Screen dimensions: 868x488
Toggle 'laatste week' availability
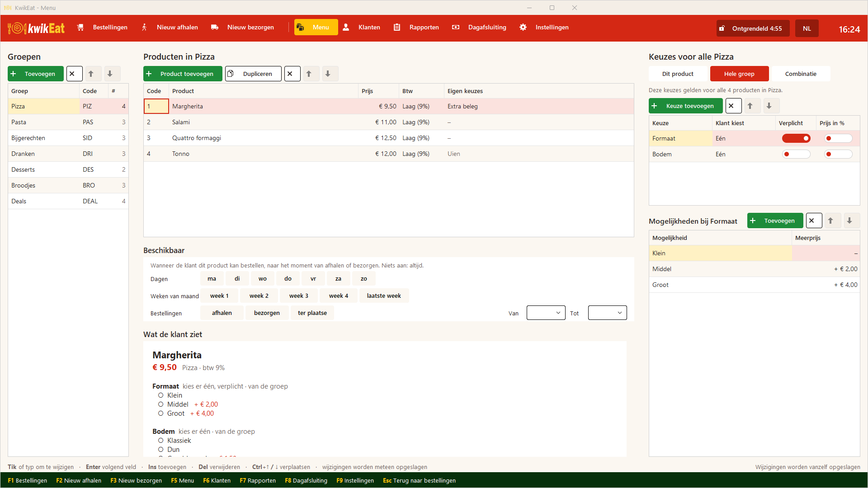(384, 296)
